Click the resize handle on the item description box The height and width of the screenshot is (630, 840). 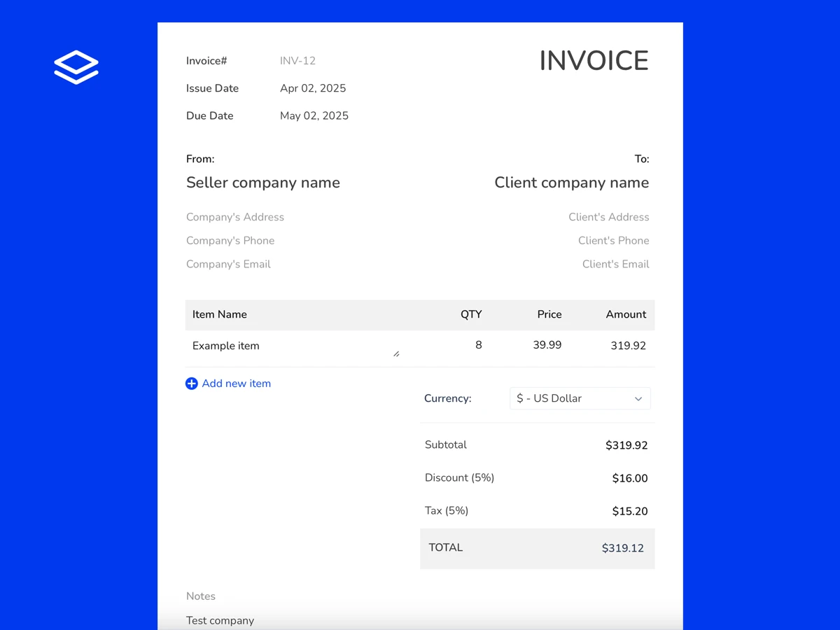coord(396,353)
